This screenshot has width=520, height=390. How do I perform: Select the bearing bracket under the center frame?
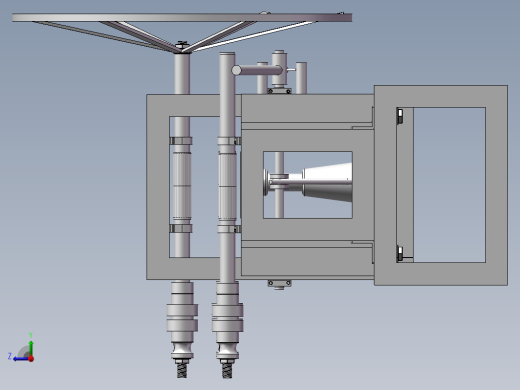pos(279,284)
